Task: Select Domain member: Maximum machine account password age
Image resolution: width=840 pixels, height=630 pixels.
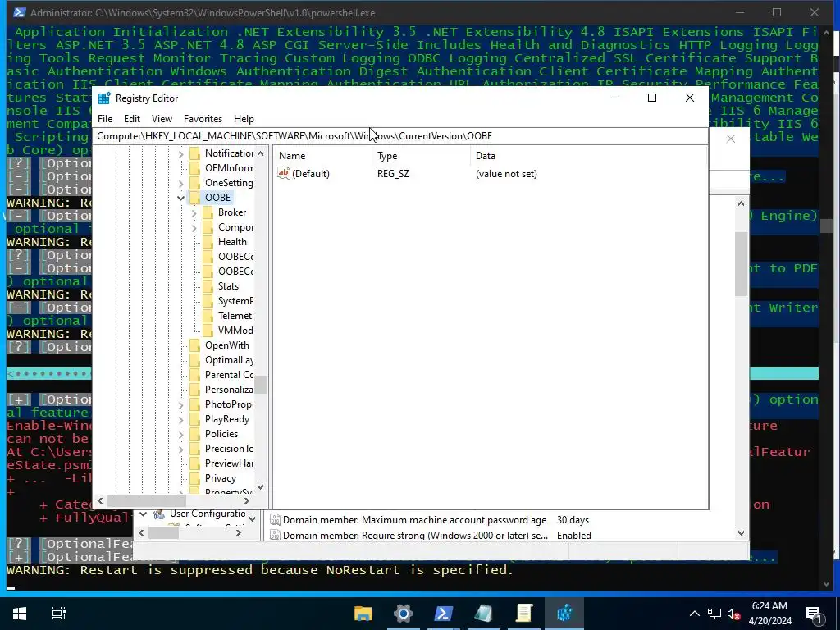Action: (x=414, y=520)
